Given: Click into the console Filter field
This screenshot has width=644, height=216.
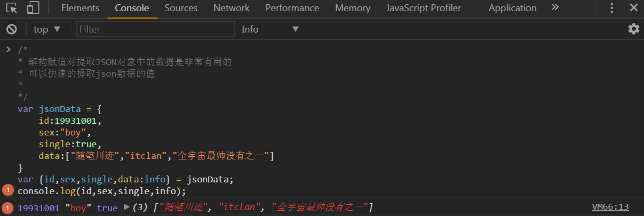Looking at the screenshot, I should click(x=155, y=29).
